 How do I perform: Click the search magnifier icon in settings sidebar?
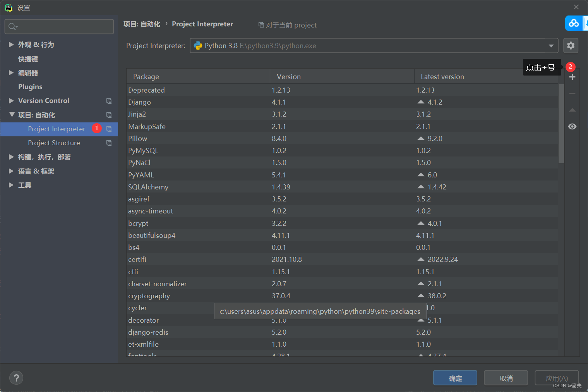(12, 26)
